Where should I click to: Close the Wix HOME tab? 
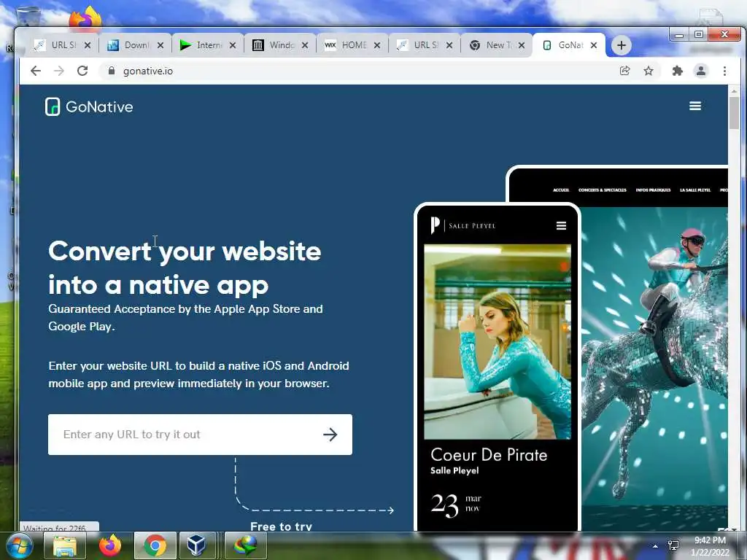[x=377, y=45]
